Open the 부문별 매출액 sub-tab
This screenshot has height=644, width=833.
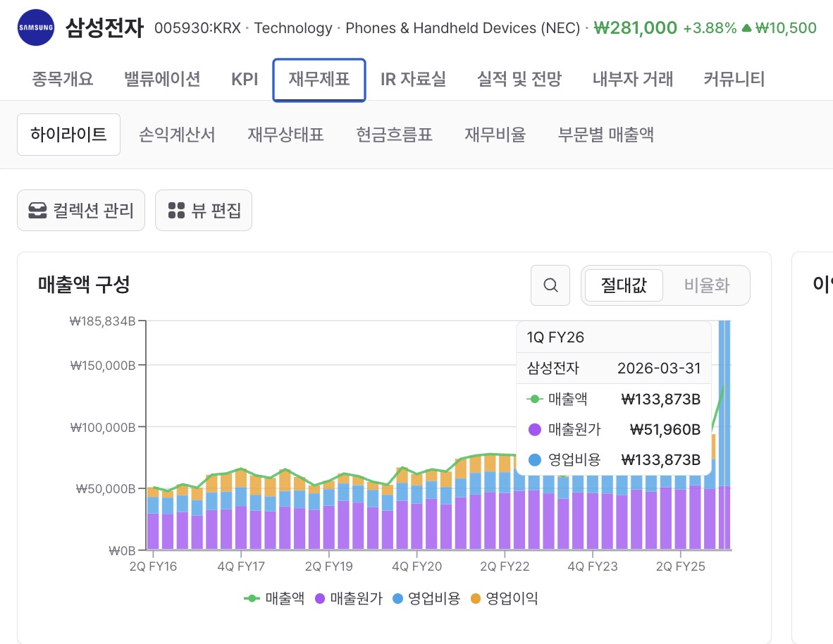point(605,135)
